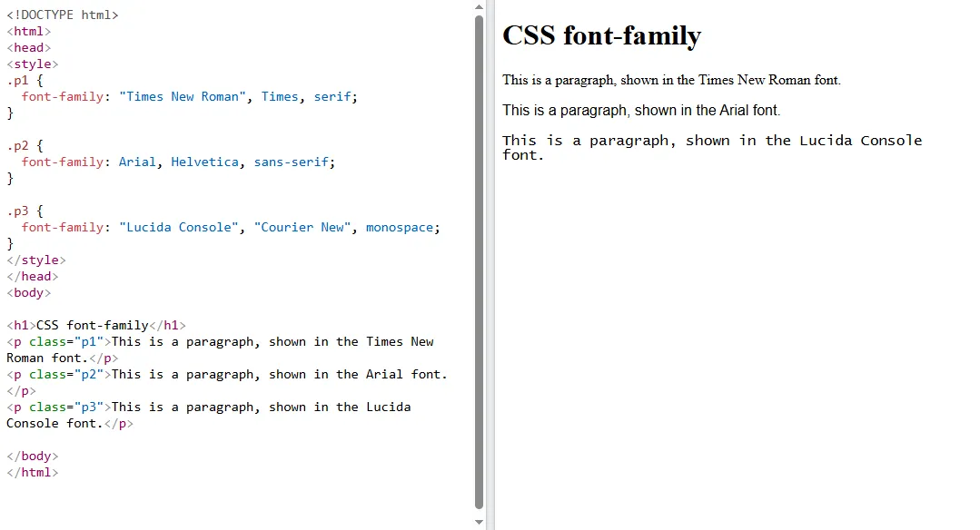Click the closing head tag

pyautogui.click(x=33, y=276)
